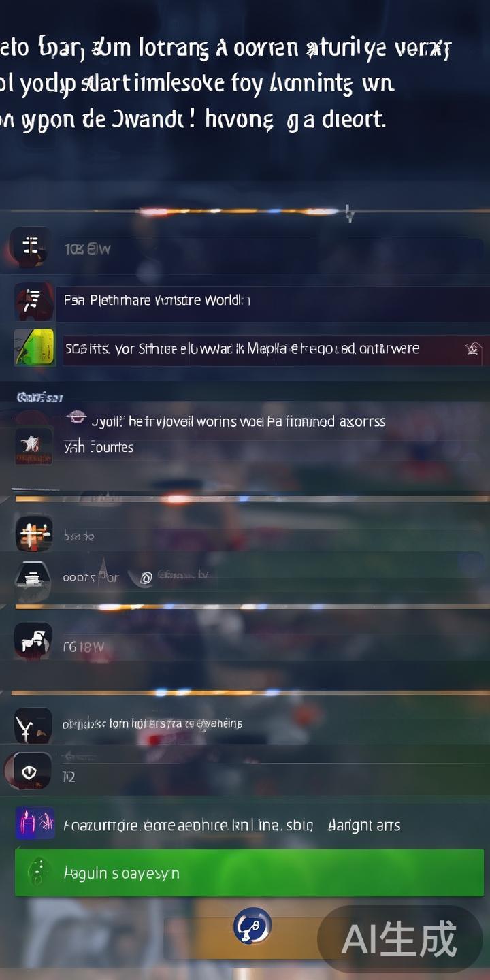The width and height of the screenshot is (490, 980).
Task: Toggle the small circle icon before "yoit hetrvjoveil"
Action: pyautogui.click(x=76, y=416)
